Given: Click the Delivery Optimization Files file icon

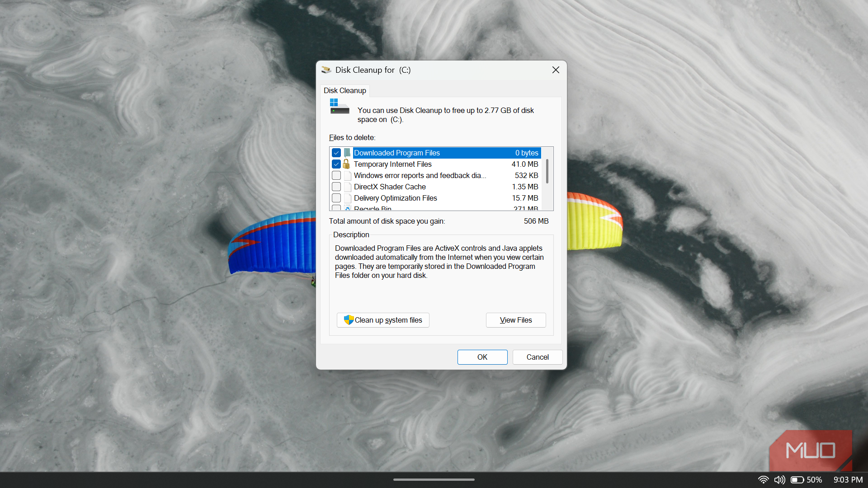Looking at the screenshot, I should 347,198.
